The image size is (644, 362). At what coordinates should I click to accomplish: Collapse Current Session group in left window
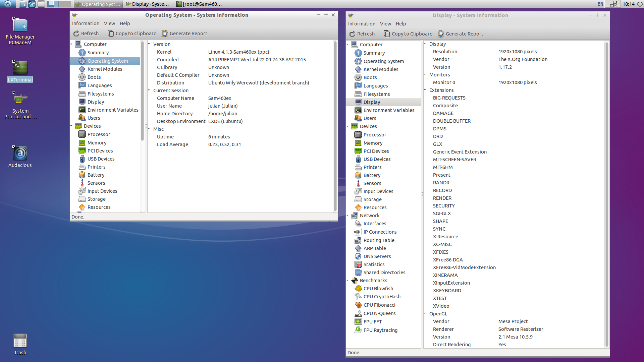pyautogui.click(x=149, y=90)
